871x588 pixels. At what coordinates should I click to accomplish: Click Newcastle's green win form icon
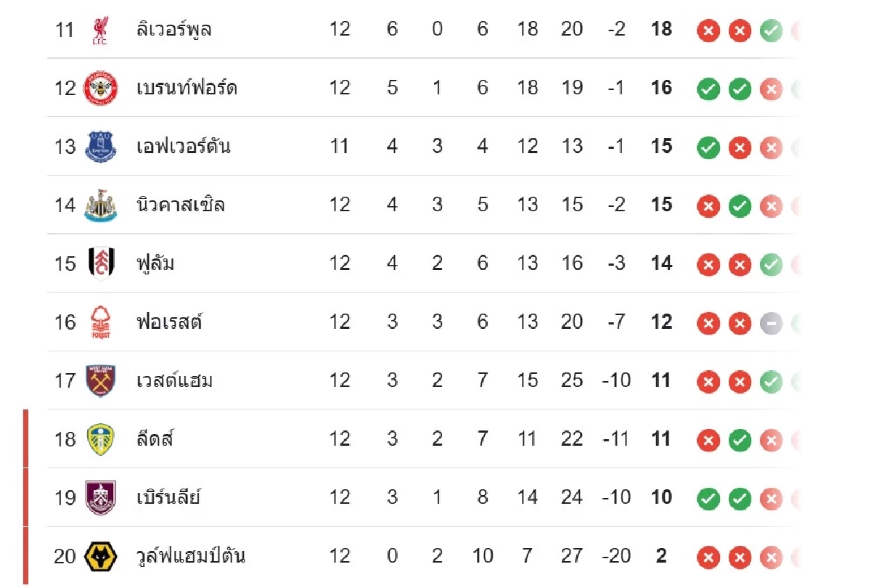click(740, 206)
